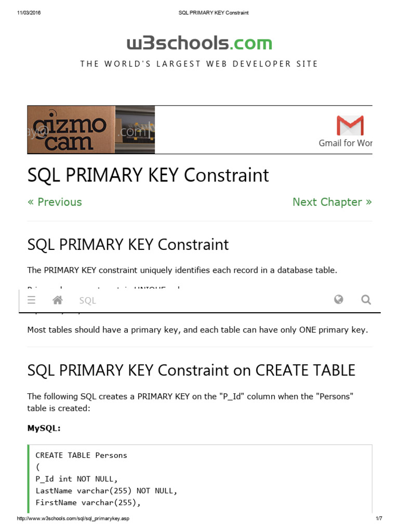This screenshot has height=532, width=399.
Task: Open the Next Chapter link
Action: pos(332,202)
